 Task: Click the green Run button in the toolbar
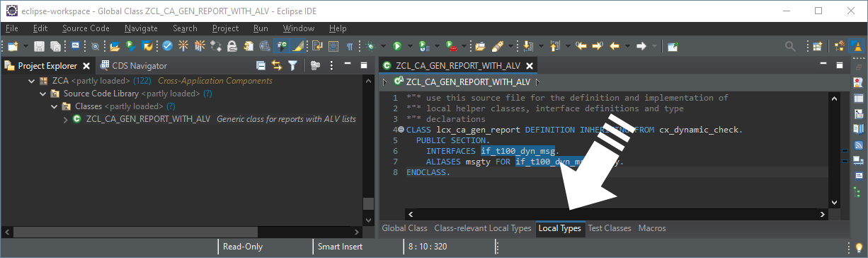(398, 46)
